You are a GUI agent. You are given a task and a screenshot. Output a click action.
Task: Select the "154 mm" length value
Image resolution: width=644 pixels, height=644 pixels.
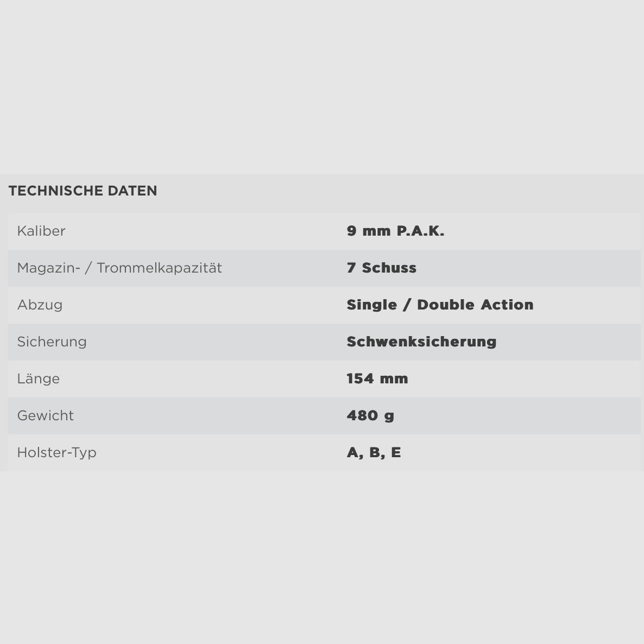pyautogui.click(x=377, y=379)
